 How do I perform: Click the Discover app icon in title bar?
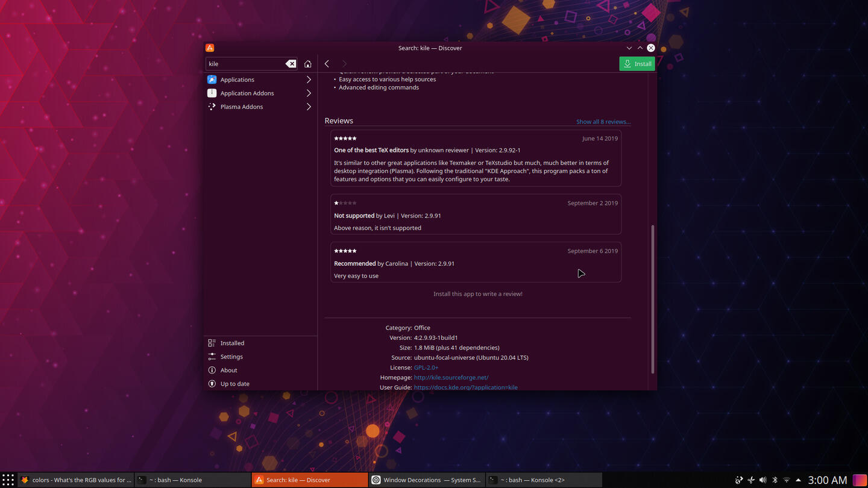pyautogui.click(x=210, y=48)
